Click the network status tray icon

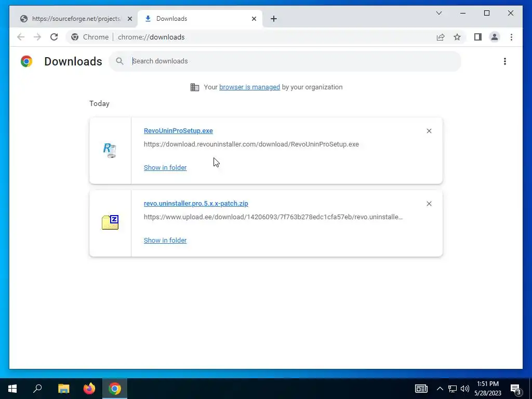pyautogui.click(x=453, y=389)
